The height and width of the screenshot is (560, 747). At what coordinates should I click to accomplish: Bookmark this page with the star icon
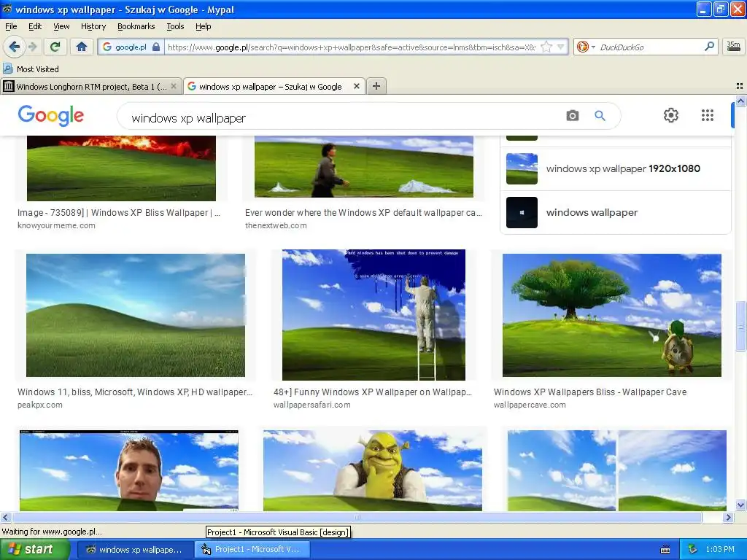546,47
